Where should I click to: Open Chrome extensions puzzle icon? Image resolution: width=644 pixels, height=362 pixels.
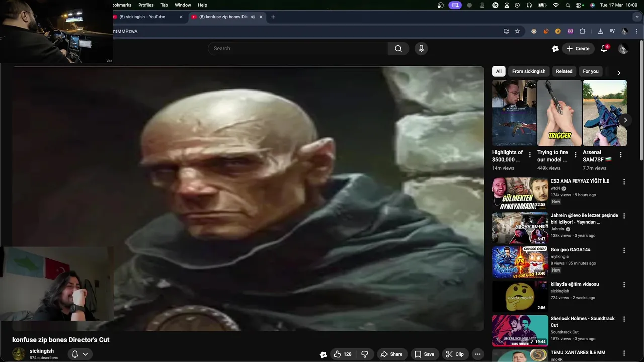click(x=582, y=31)
